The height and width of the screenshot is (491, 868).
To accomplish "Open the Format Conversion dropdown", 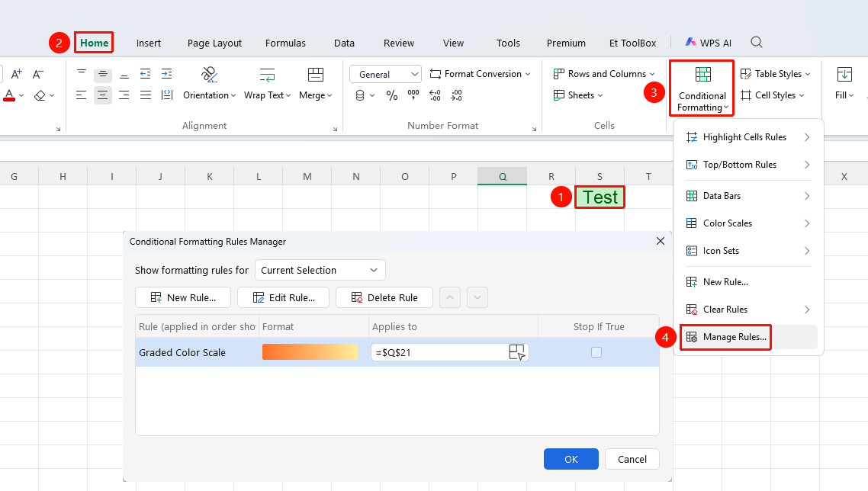I will click(480, 74).
